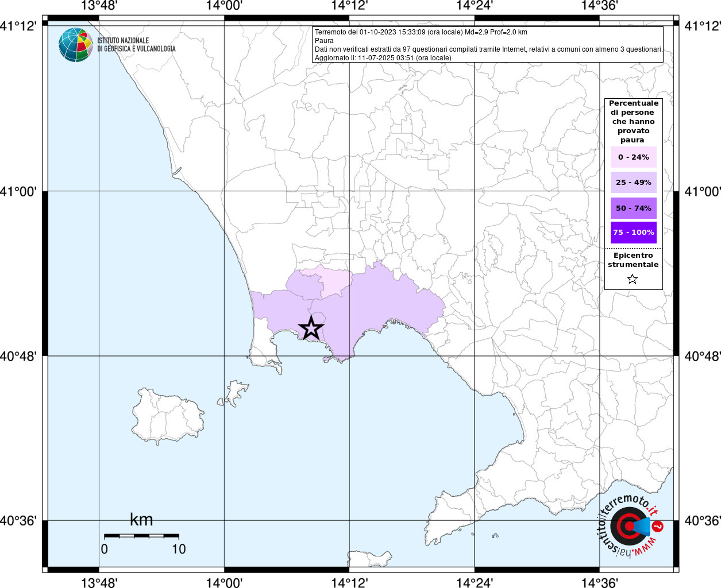Click the 'Epicentro strumentale' legend label

point(633,260)
